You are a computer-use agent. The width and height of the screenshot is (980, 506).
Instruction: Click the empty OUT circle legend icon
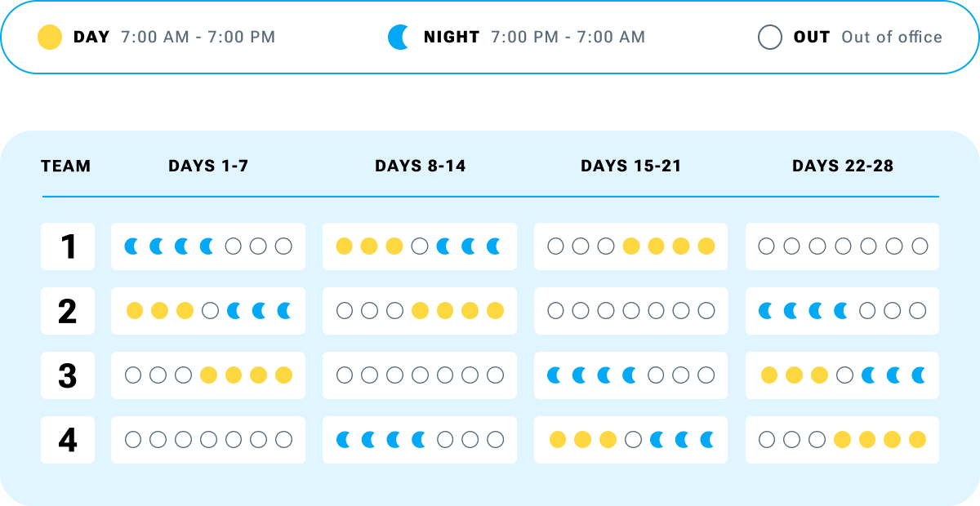(x=770, y=38)
